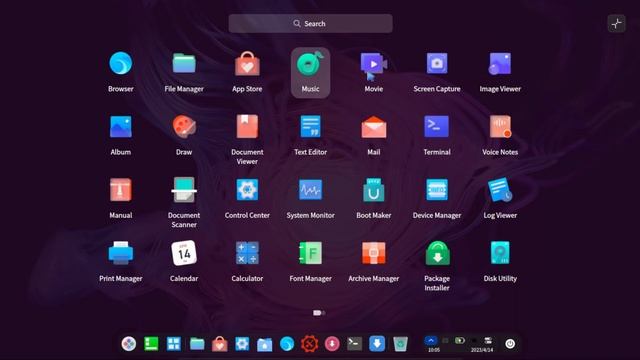The image size is (640, 360).
Task: Switch launcher to windowed mode
Action: tap(616, 23)
